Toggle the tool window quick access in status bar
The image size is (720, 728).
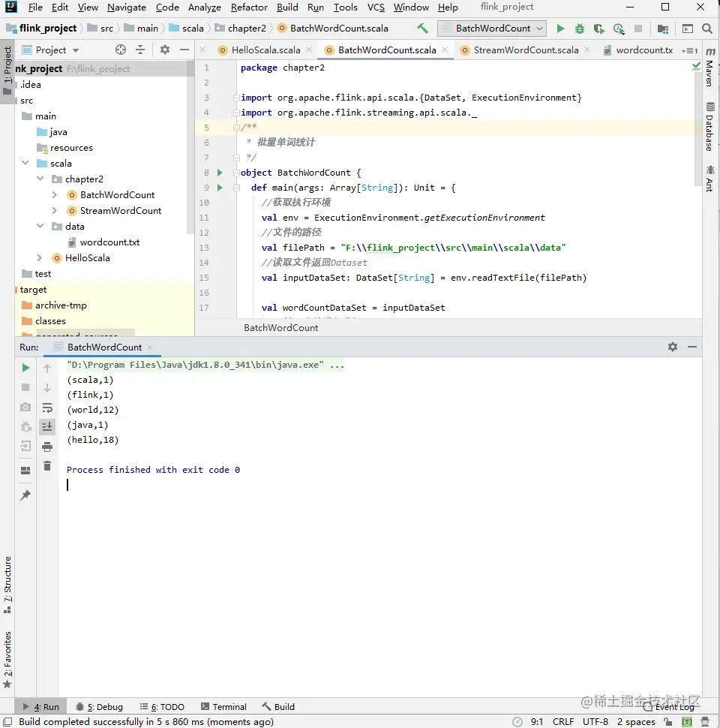(x=8, y=721)
